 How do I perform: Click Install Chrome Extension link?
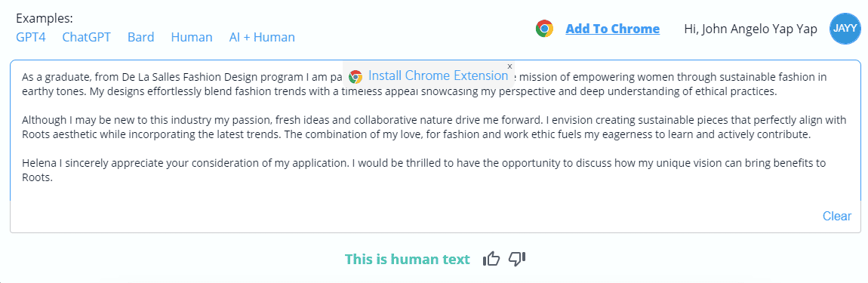438,76
